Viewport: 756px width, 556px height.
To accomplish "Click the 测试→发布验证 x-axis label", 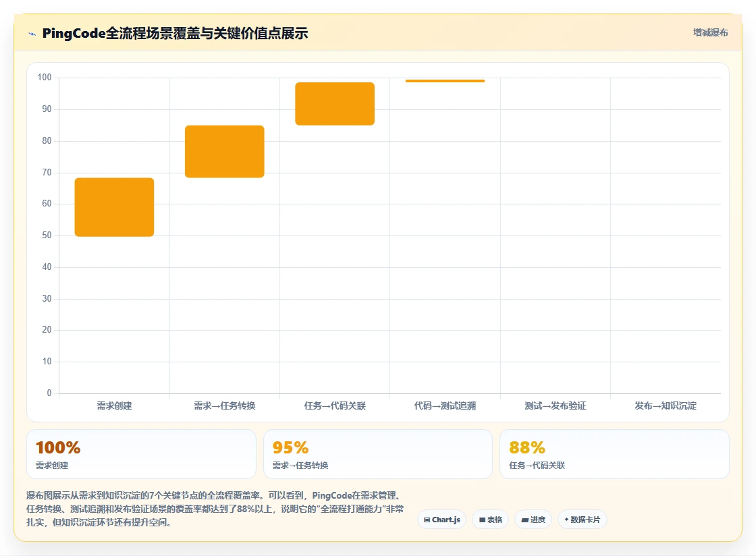I will tap(556, 406).
